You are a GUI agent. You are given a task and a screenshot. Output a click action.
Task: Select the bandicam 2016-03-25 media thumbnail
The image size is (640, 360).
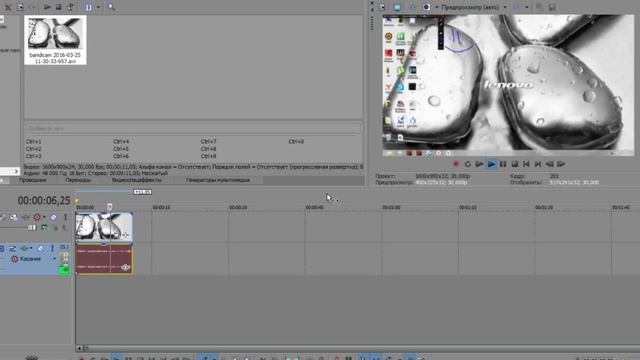pyautogui.click(x=55, y=40)
